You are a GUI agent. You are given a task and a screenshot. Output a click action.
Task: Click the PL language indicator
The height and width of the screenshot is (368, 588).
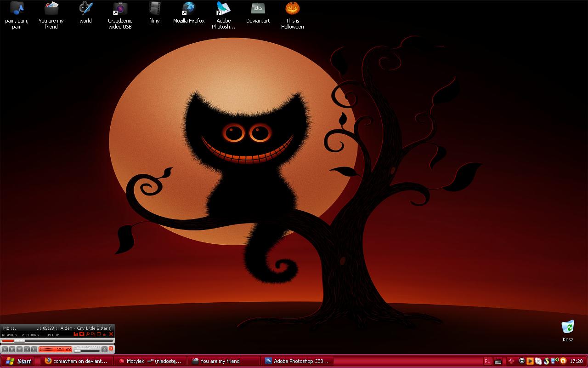[487, 361]
